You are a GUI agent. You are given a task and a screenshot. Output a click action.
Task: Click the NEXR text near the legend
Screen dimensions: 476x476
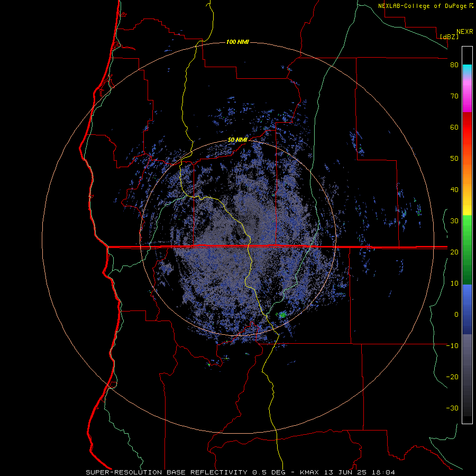[x=465, y=32]
